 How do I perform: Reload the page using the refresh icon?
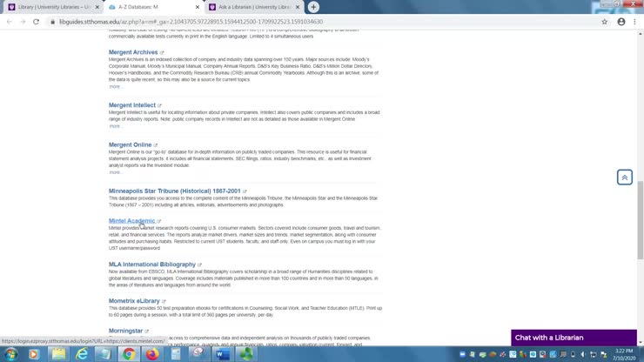[x=36, y=22]
